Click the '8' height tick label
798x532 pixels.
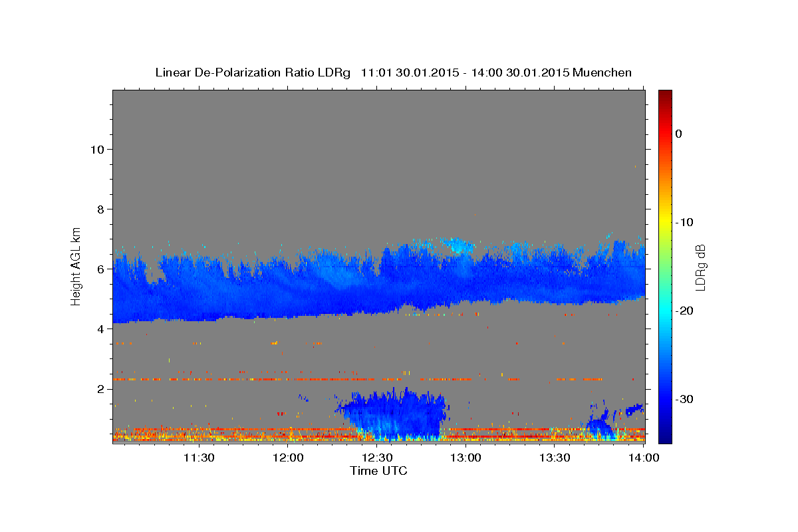100,209
